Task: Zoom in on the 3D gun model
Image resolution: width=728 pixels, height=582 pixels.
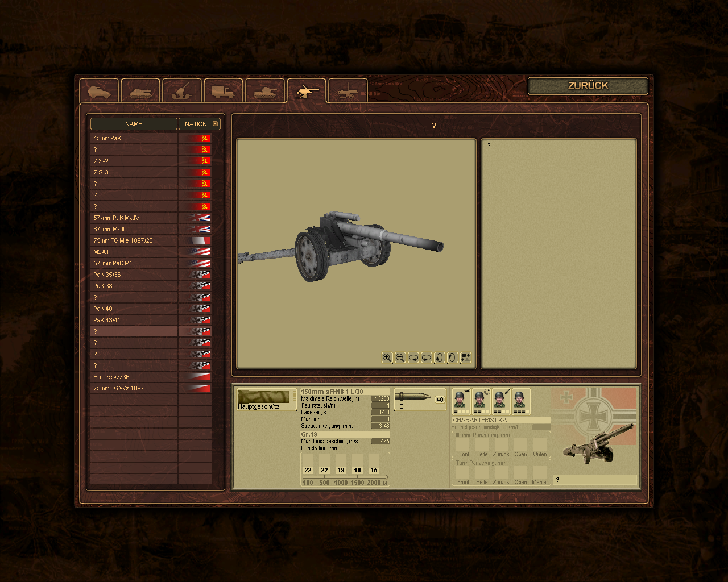Action: [x=387, y=357]
